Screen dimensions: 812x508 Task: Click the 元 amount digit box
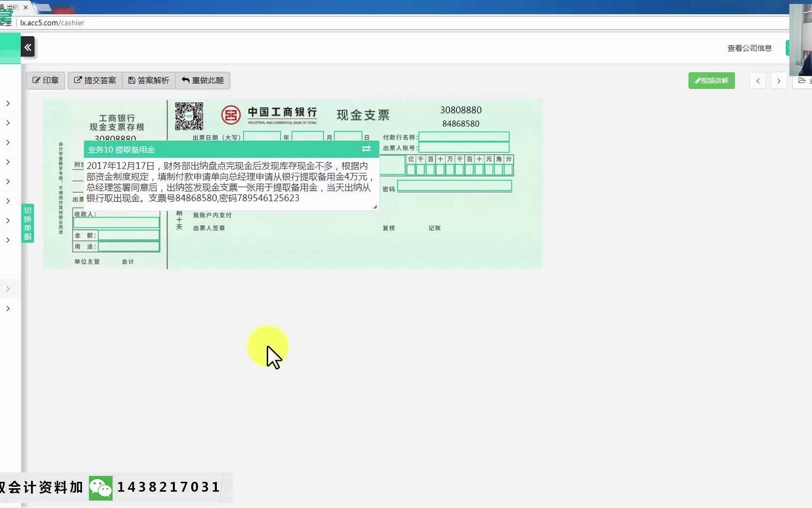[488, 170]
